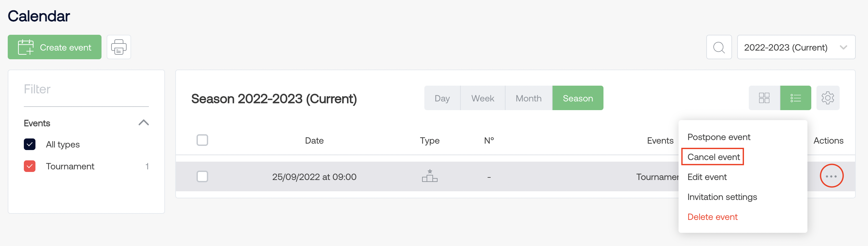Choose Cancel event from menu
Screen dimensions: 868x246
point(713,157)
